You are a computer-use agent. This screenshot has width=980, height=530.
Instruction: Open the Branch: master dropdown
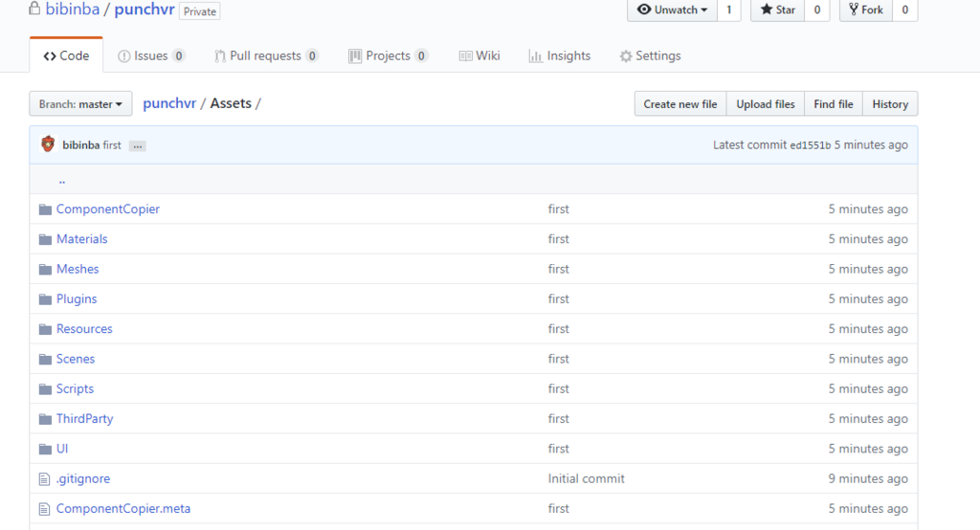pos(80,103)
